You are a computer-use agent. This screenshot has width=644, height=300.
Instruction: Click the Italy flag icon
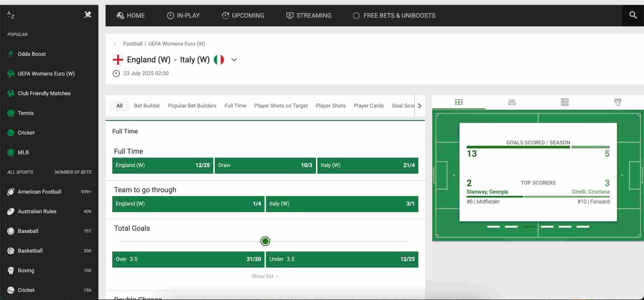click(219, 60)
